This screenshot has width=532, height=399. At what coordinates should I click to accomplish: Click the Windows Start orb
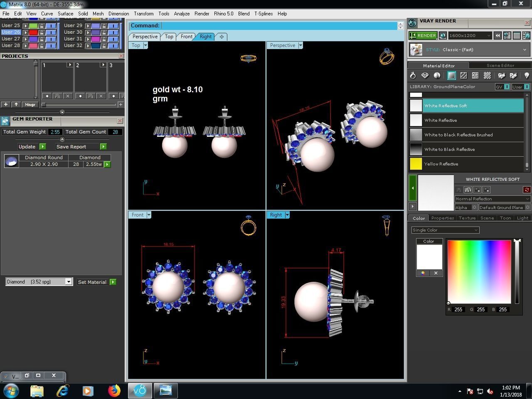11,391
